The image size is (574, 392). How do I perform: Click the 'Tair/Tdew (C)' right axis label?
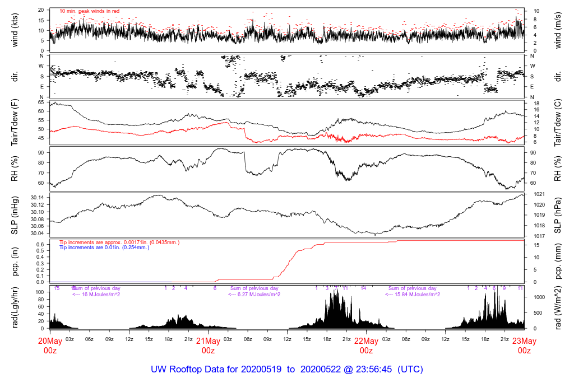click(x=558, y=123)
